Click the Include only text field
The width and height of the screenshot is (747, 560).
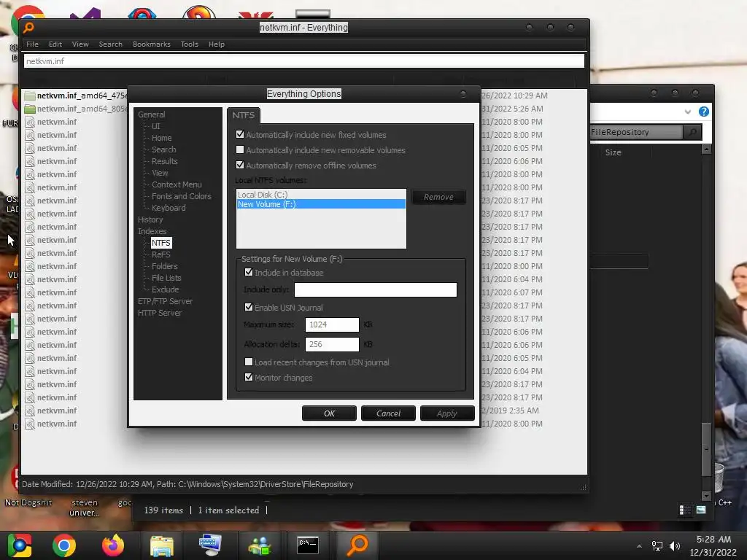pos(376,289)
